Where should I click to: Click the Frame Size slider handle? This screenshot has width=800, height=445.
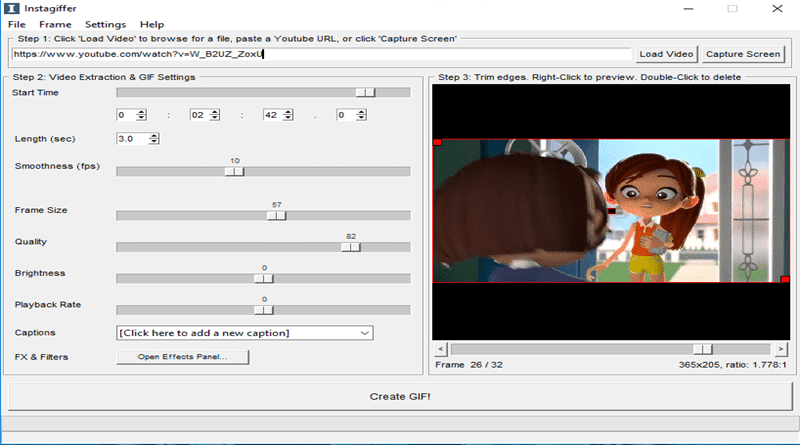pos(277,215)
